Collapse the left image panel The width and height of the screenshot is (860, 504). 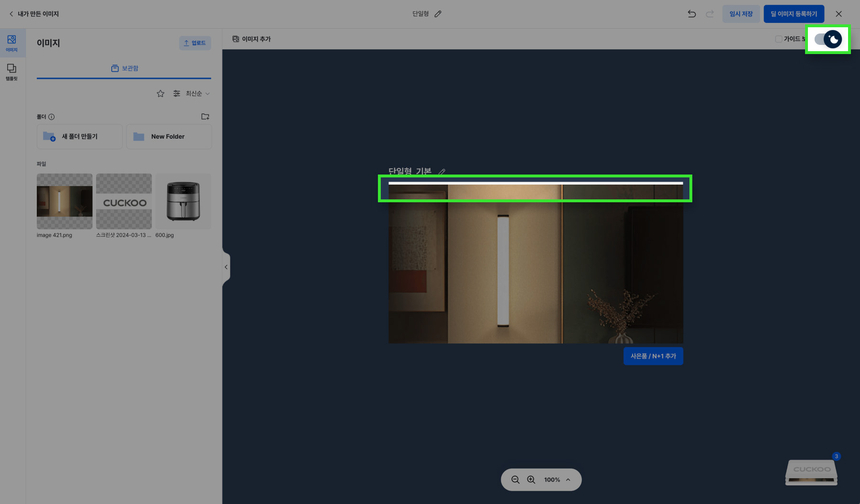point(226,267)
